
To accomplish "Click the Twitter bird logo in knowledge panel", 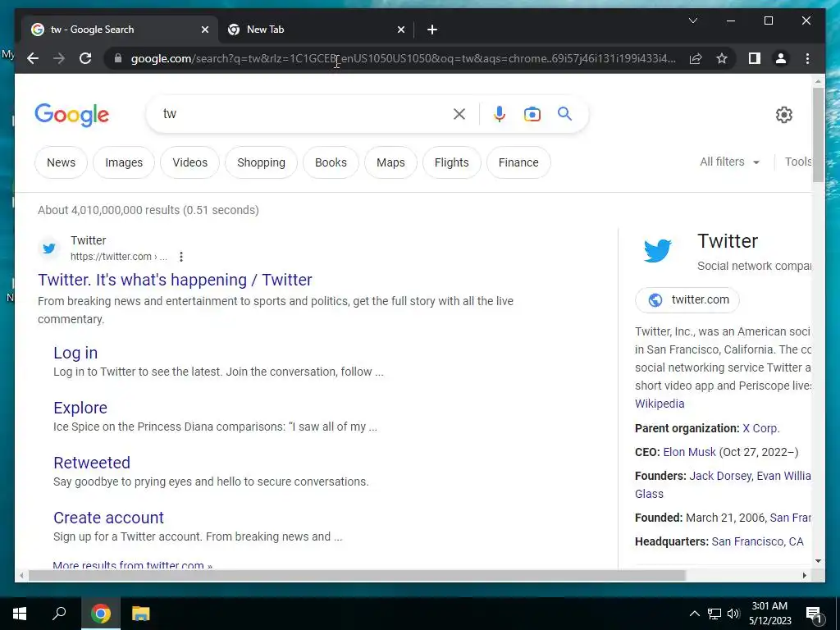I will coord(657,251).
